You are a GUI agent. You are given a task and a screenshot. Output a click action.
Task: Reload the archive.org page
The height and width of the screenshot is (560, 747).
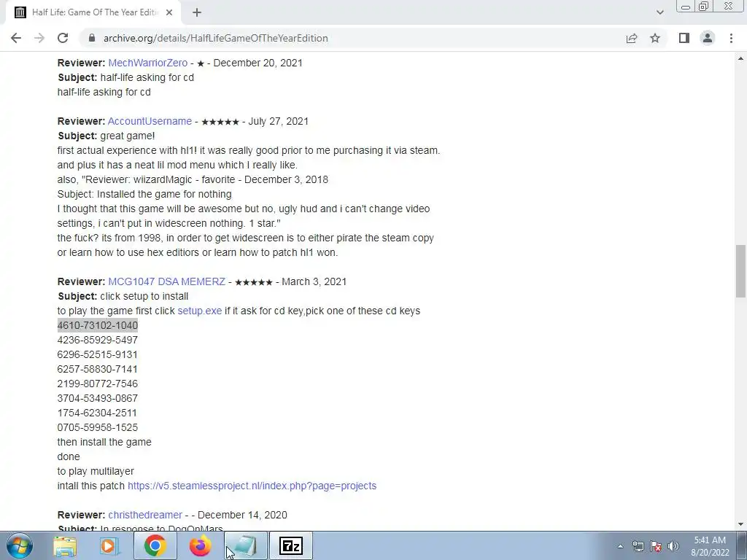point(63,38)
